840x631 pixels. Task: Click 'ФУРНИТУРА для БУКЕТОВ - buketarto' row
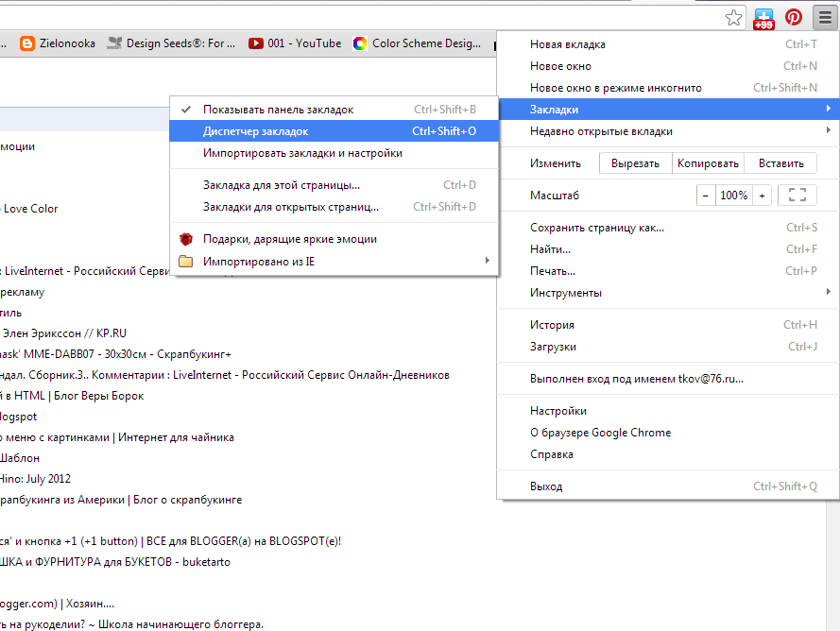(x=115, y=562)
